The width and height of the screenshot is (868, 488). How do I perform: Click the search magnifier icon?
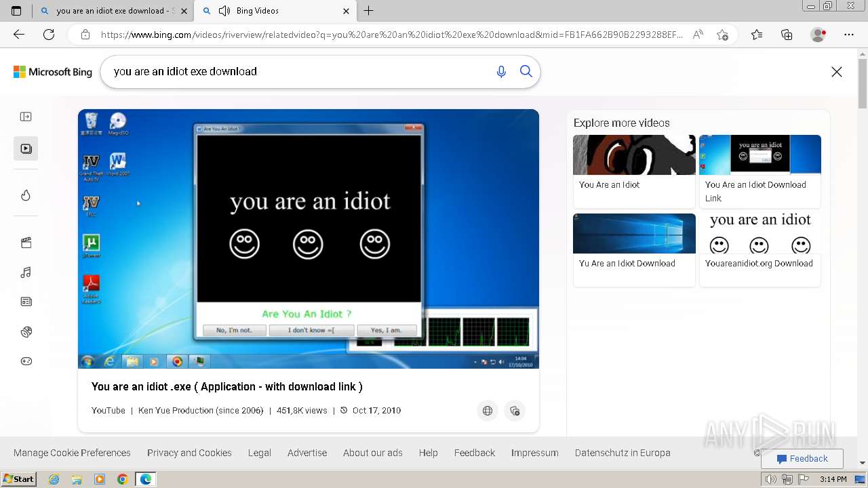[x=526, y=71]
